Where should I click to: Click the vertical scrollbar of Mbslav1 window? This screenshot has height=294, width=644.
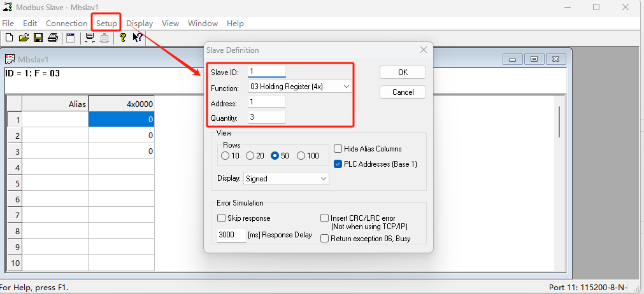559,121
